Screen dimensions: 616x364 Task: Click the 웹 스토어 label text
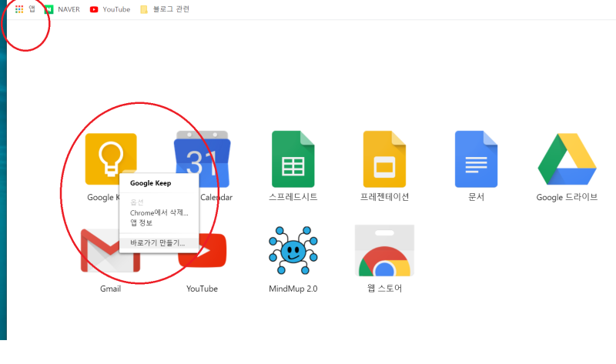coord(384,289)
